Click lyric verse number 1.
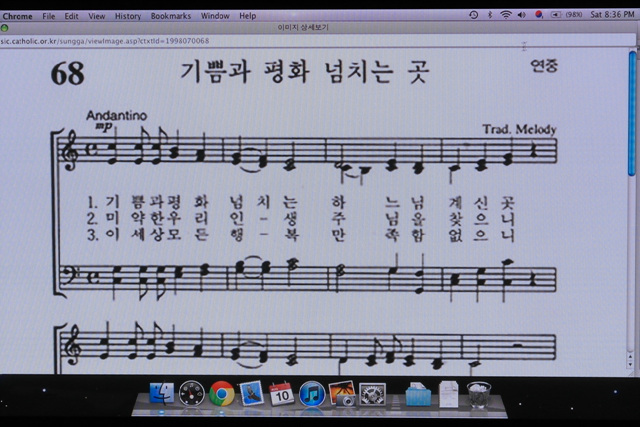This screenshot has width=640, height=427. (92, 202)
